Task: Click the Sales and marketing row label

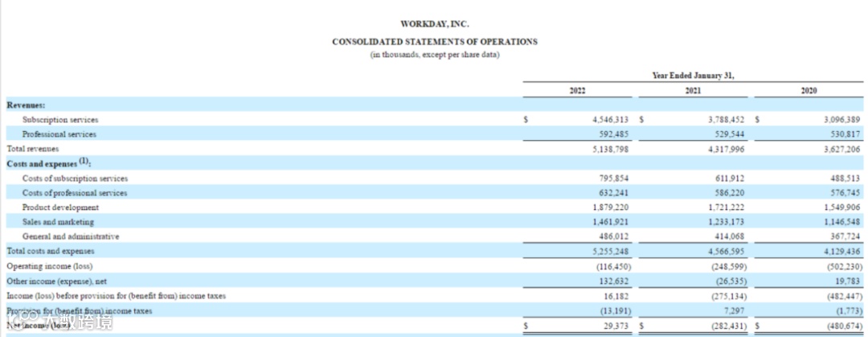Action: tap(58, 222)
